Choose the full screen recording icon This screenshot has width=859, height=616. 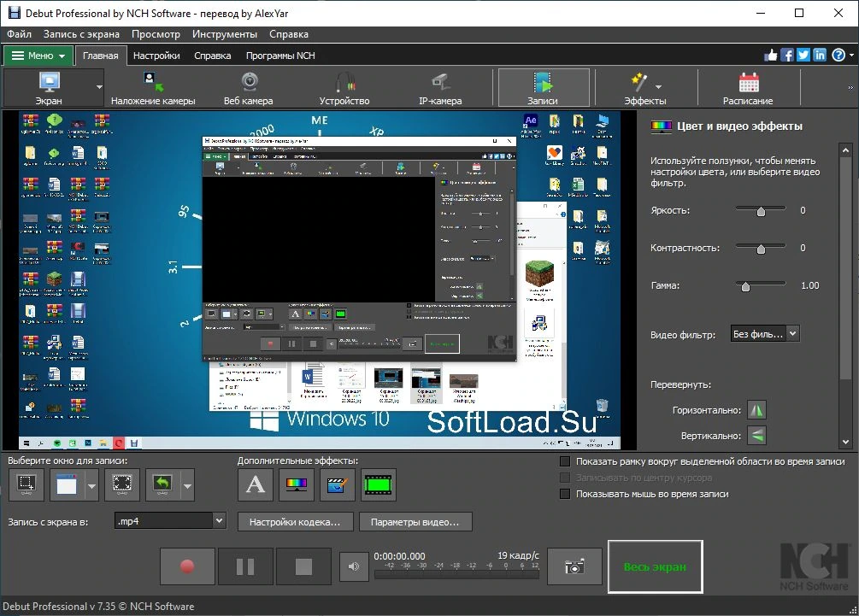point(121,484)
